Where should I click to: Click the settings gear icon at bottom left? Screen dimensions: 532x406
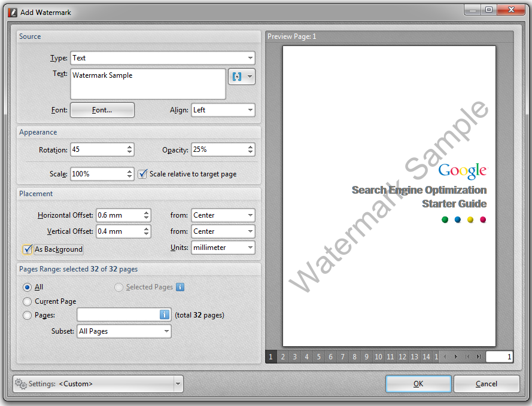(22, 384)
